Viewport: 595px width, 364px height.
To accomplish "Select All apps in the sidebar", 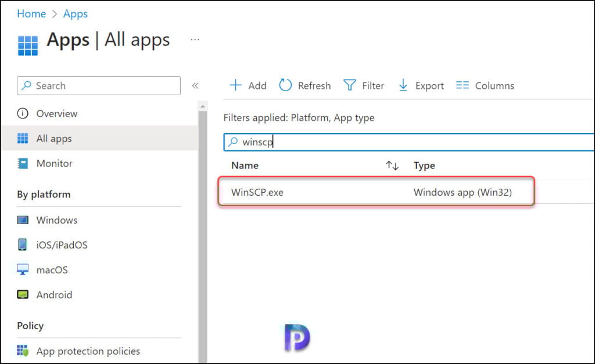I will tap(99, 138).
